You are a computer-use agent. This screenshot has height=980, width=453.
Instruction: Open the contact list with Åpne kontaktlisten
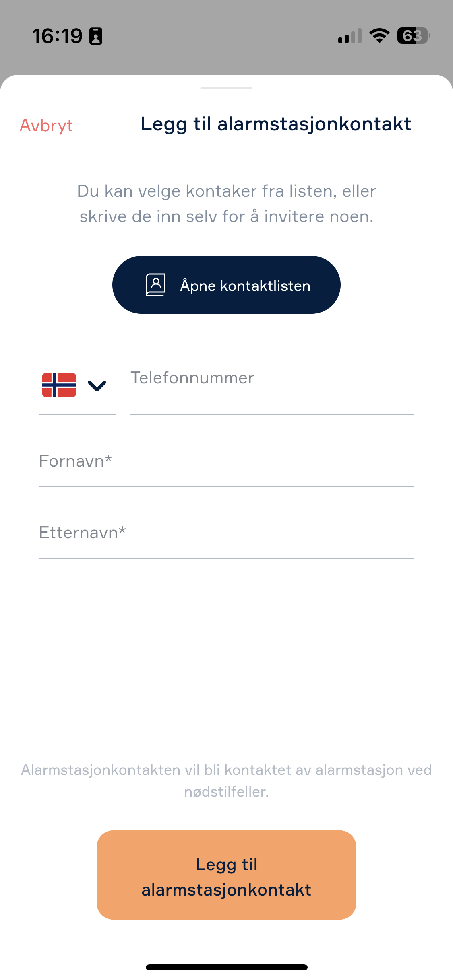pyautogui.click(x=226, y=285)
